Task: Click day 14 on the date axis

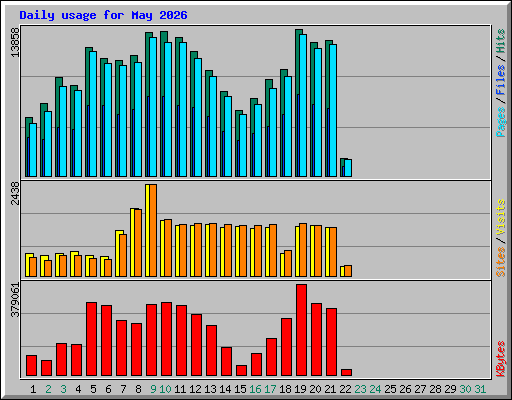Action: click(225, 389)
